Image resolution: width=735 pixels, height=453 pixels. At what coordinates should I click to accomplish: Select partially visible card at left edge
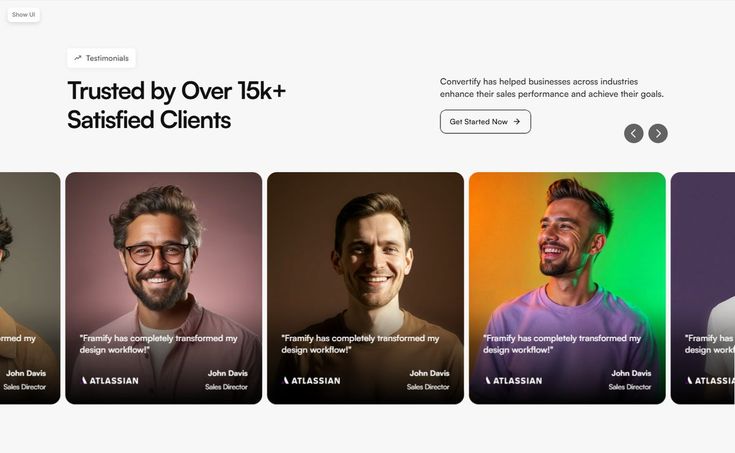[30, 288]
